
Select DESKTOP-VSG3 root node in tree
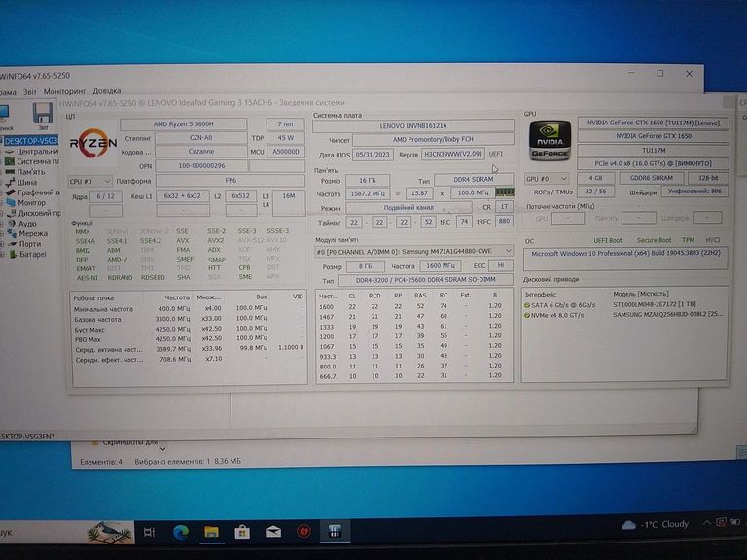pyautogui.click(x=31, y=140)
